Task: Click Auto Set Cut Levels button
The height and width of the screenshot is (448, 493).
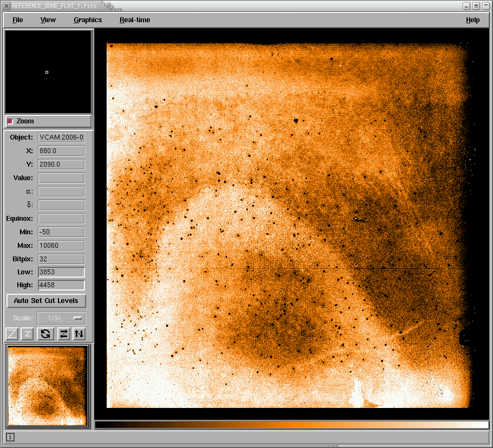Action: point(46,301)
